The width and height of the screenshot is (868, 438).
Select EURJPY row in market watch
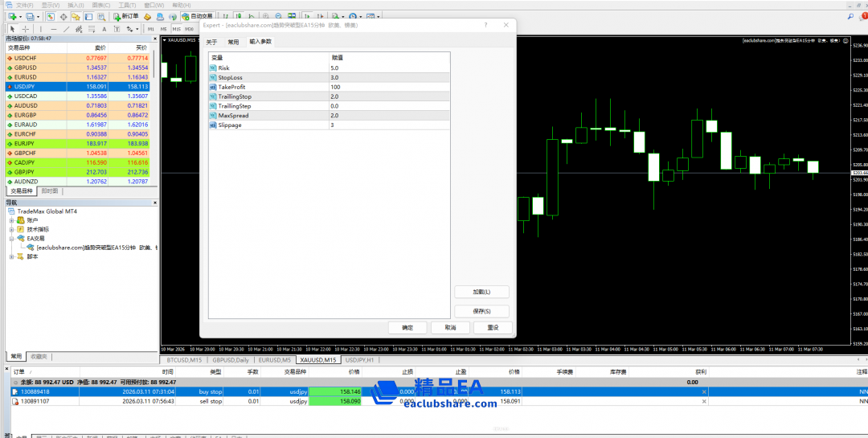(24, 143)
